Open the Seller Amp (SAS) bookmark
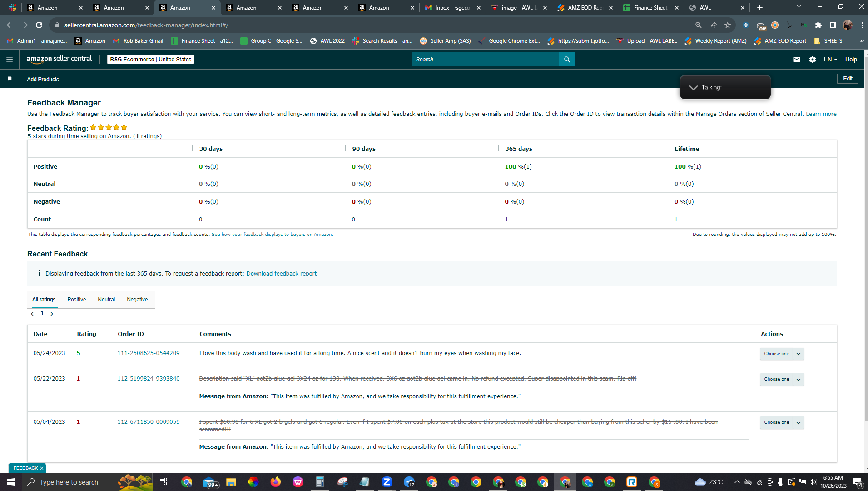Screen dimensions: 868x491 pos(445,41)
